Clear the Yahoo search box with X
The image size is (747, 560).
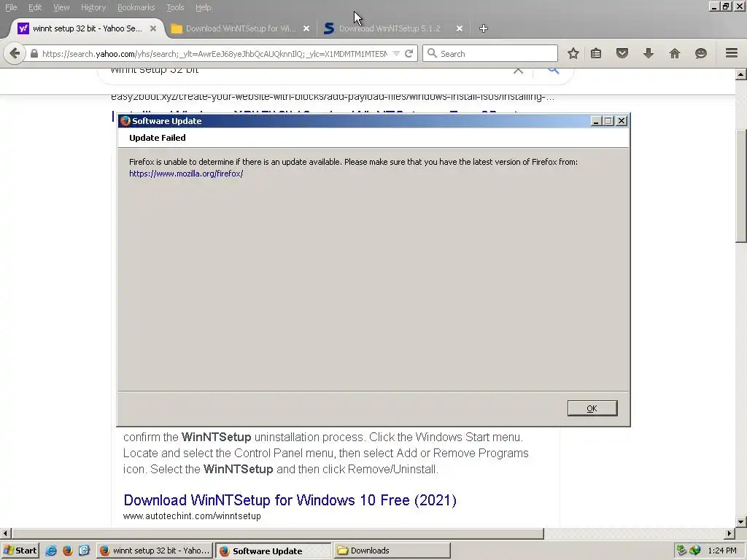518,71
